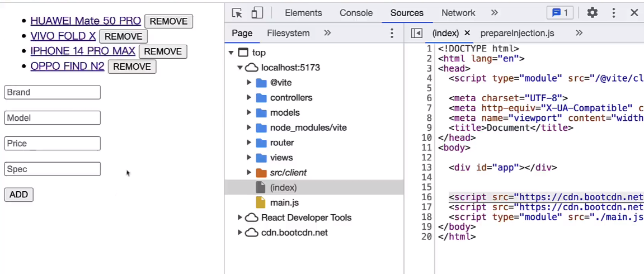
Task: Open the OPPO FIND N2 link
Action: click(x=67, y=66)
